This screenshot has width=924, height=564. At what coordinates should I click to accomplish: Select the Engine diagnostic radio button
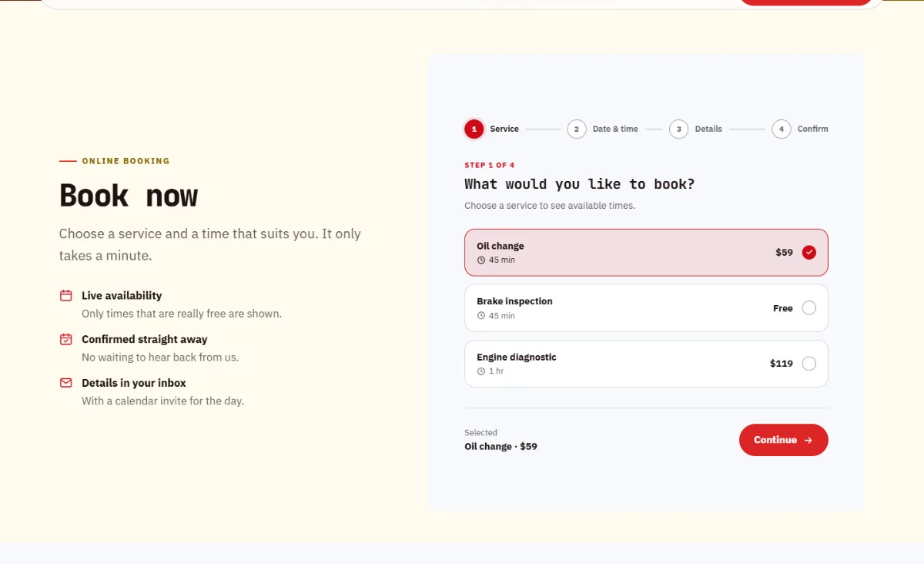(808, 364)
